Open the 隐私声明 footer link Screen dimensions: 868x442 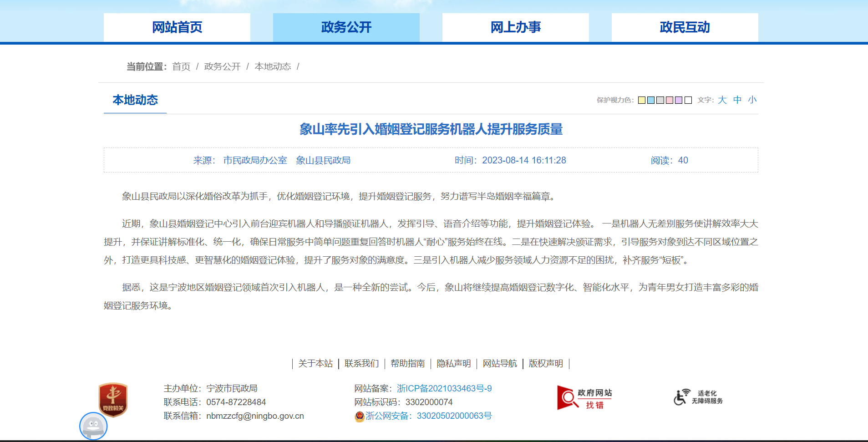coord(453,363)
